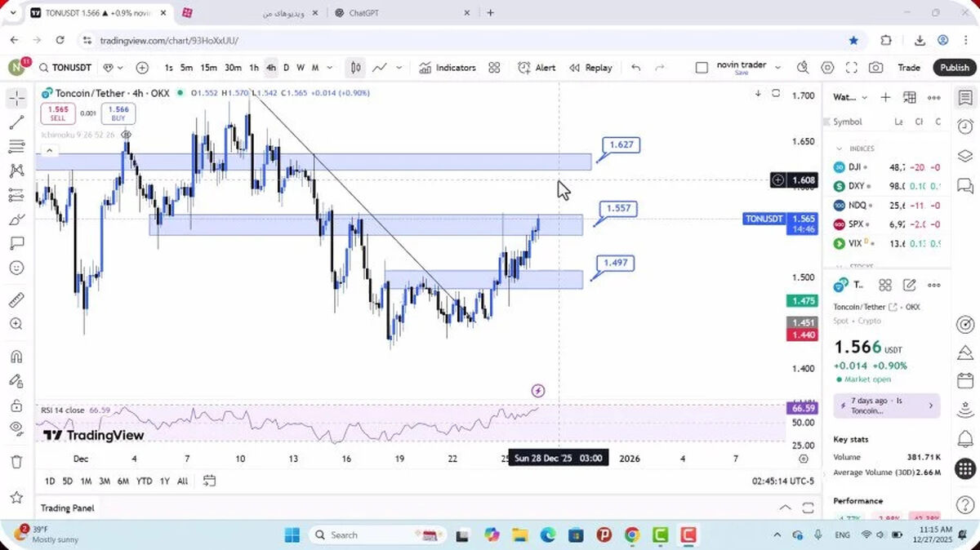Select the ruler measure tool
This screenshot has width=980, height=550.
click(16, 299)
